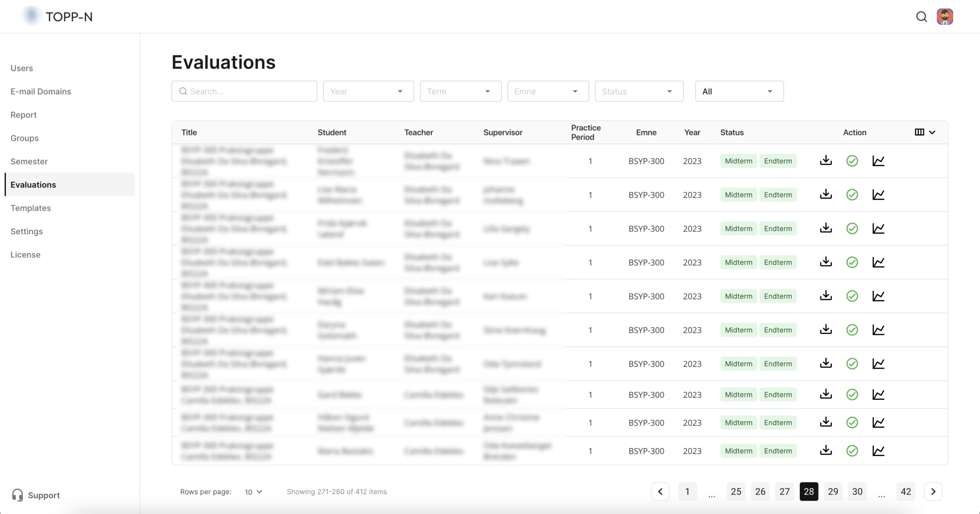Open the user avatar profile menu

click(x=945, y=16)
